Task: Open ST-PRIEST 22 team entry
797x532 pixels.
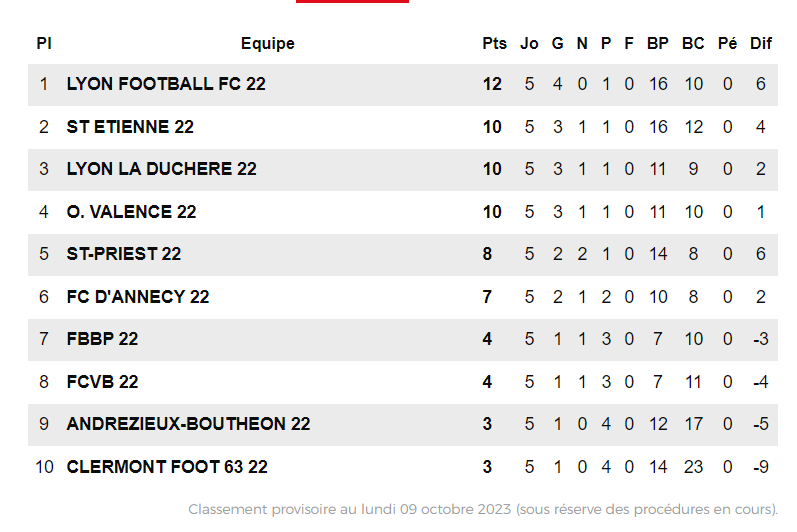Action: (x=124, y=254)
